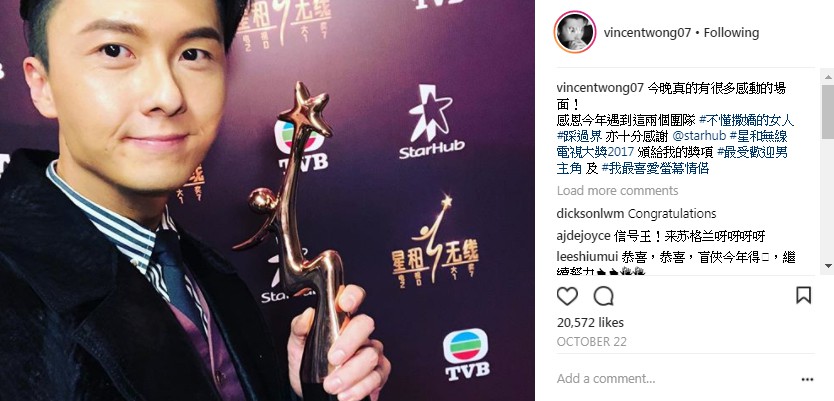834x401 pixels.
Task: Expand Load more comments
Action: [x=618, y=190]
